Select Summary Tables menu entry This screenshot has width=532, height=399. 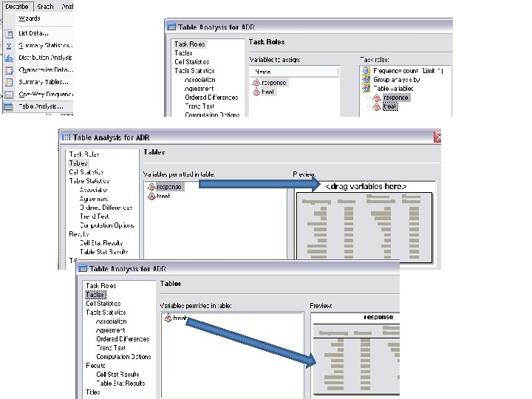tap(44, 82)
